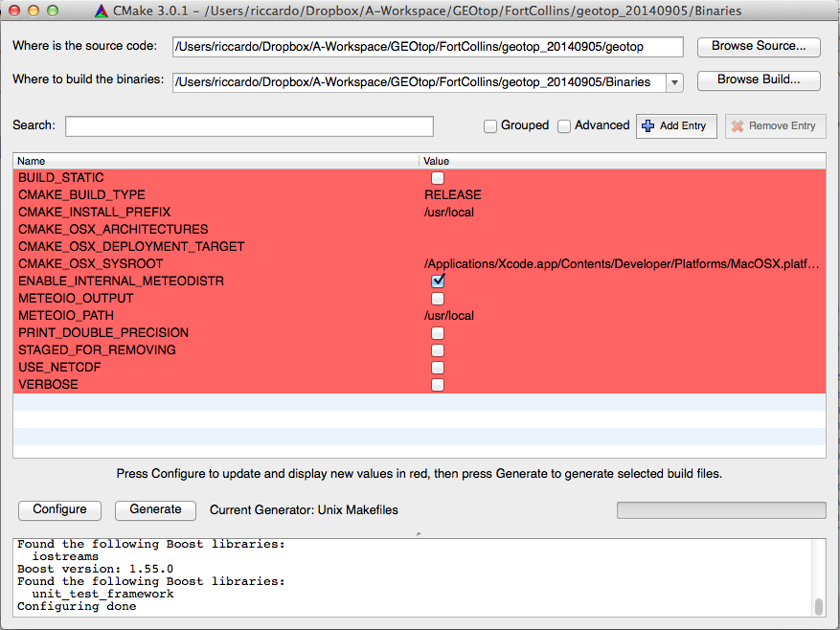Viewport: 840px width, 630px height.
Task: Select the CMAKE_INSTALL_PREFIX row name
Action: tap(94, 213)
